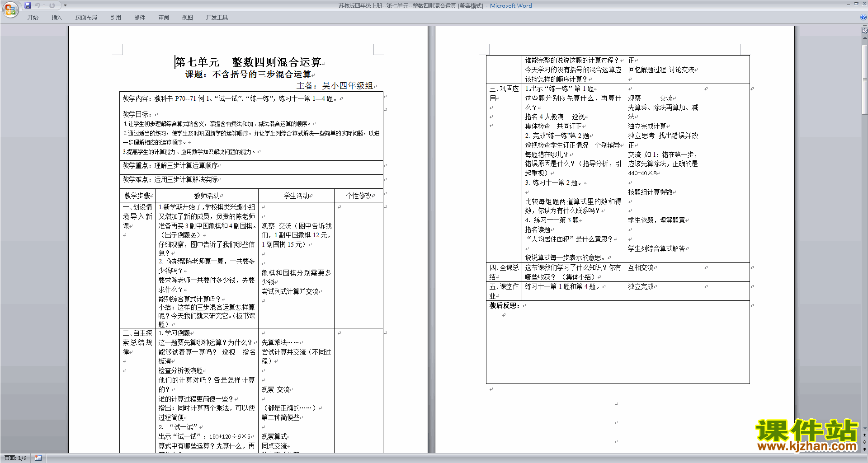Open the 邮件 ribbon tab

pyautogui.click(x=140, y=18)
